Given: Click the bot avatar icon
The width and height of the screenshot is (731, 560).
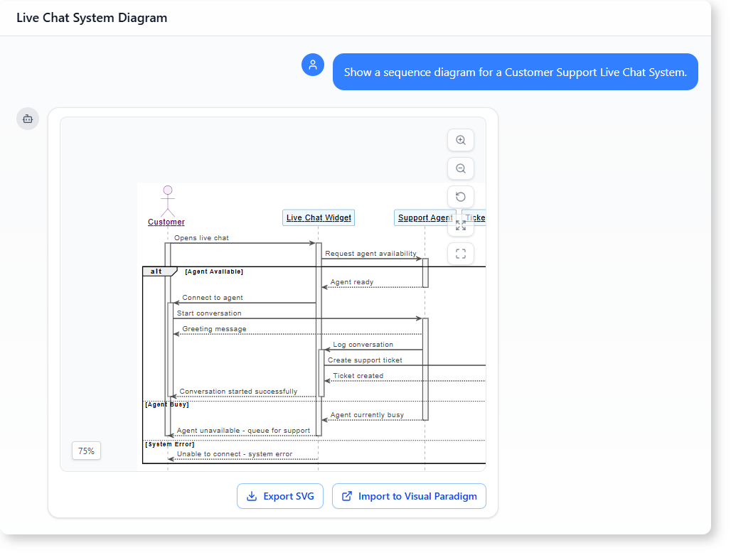Looking at the screenshot, I should point(28,119).
